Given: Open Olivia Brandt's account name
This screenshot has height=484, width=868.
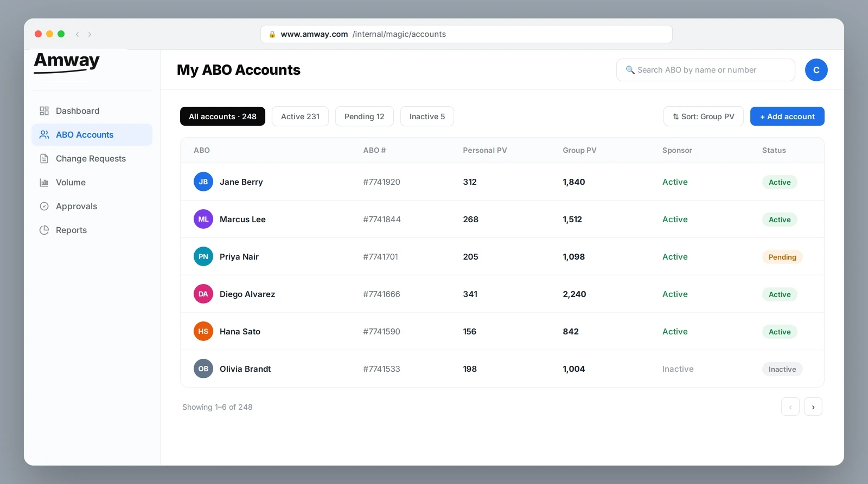Looking at the screenshot, I should tap(245, 369).
